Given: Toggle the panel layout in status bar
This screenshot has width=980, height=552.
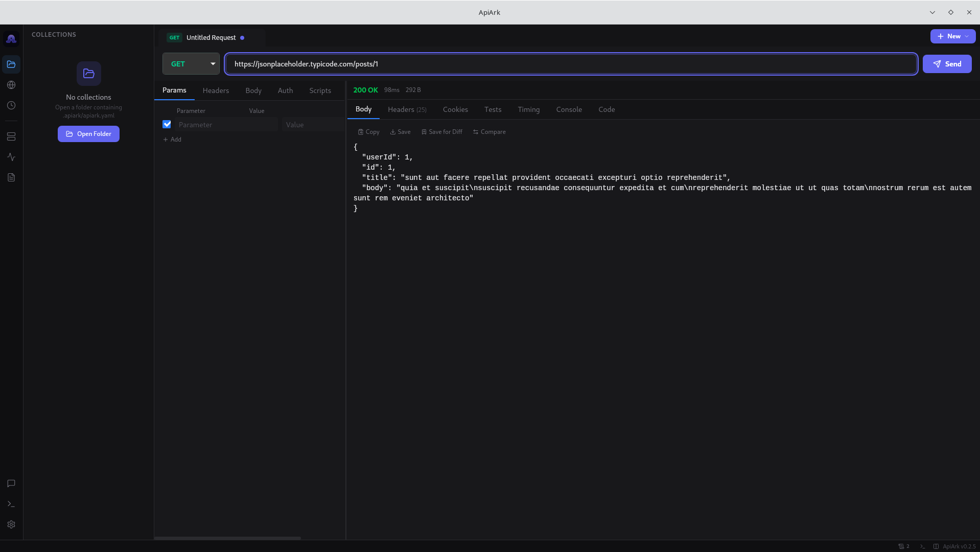Looking at the screenshot, I should tap(936, 546).
